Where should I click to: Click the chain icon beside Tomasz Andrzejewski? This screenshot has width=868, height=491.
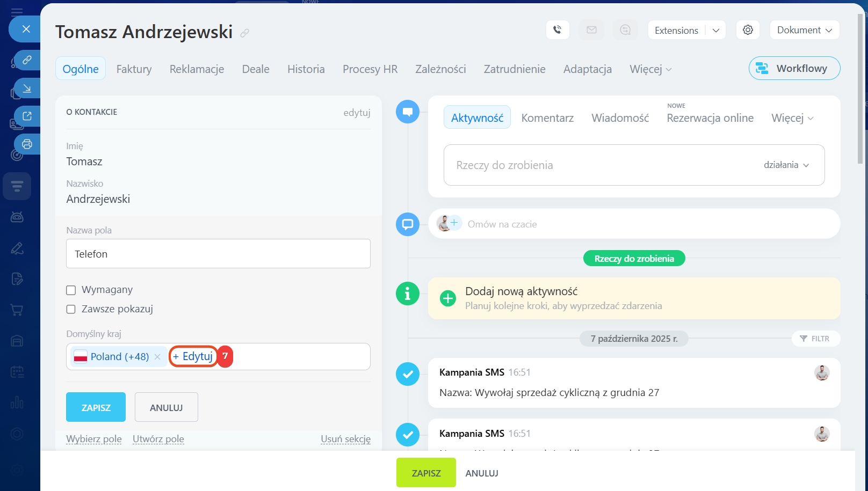245,33
